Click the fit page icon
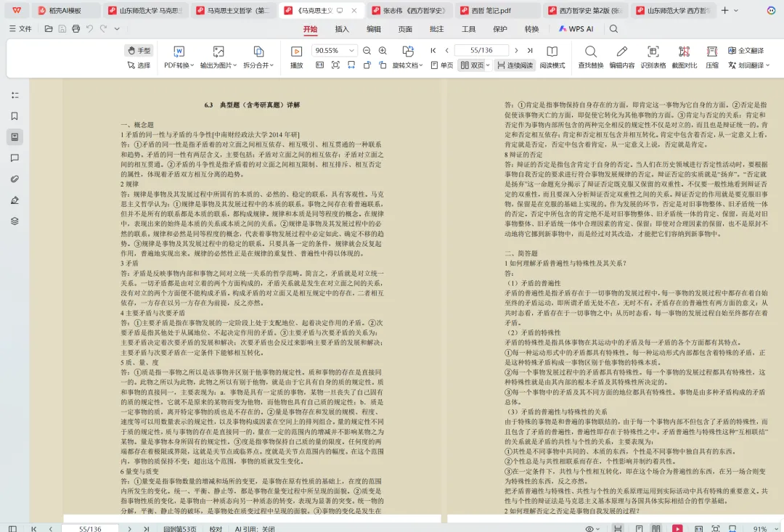This screenshot has width=784, height=532. click(x=335, y=65)
